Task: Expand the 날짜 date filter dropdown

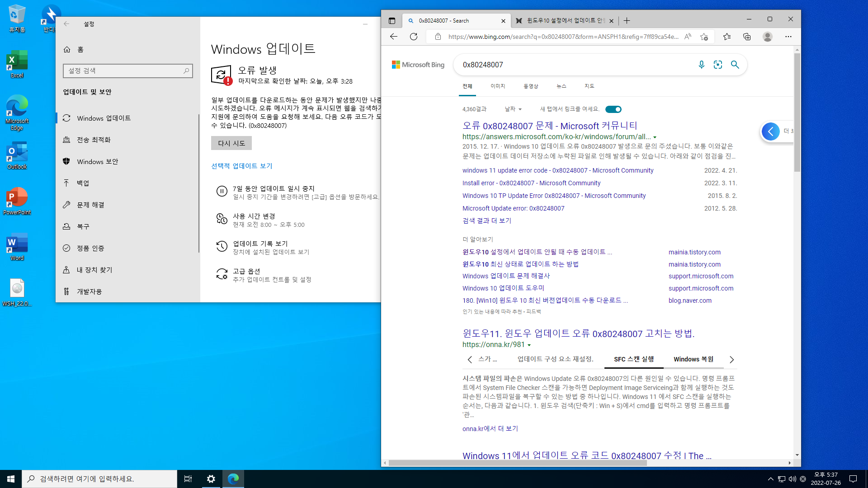Action: [x=514, y=109]
